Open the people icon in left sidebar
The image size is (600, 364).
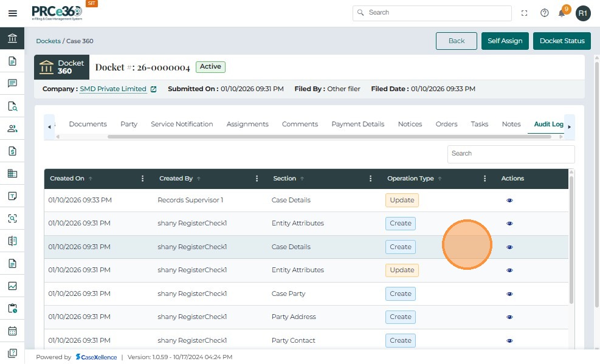click(12, 129)
